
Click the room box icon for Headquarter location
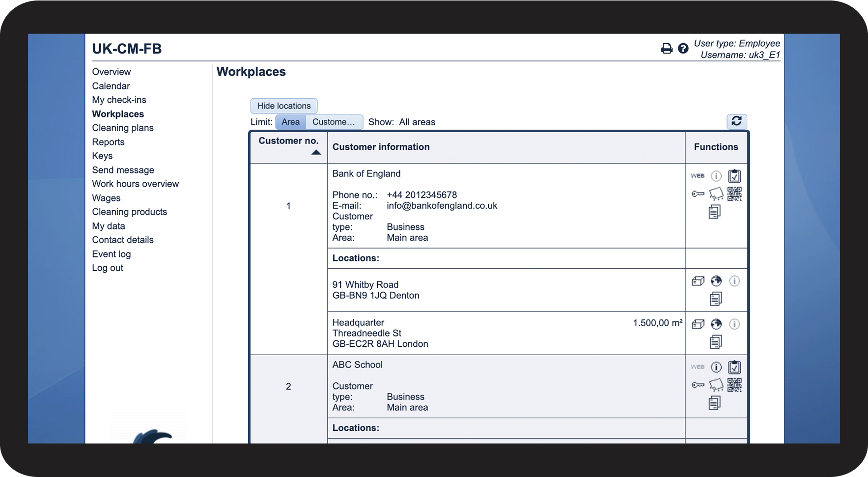pos(698,324)
